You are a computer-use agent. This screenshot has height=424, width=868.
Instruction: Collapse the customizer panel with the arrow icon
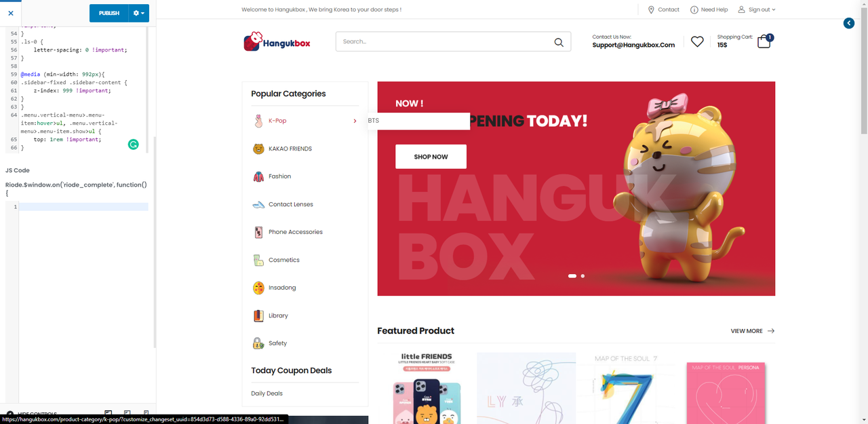(x=849, y=23)
